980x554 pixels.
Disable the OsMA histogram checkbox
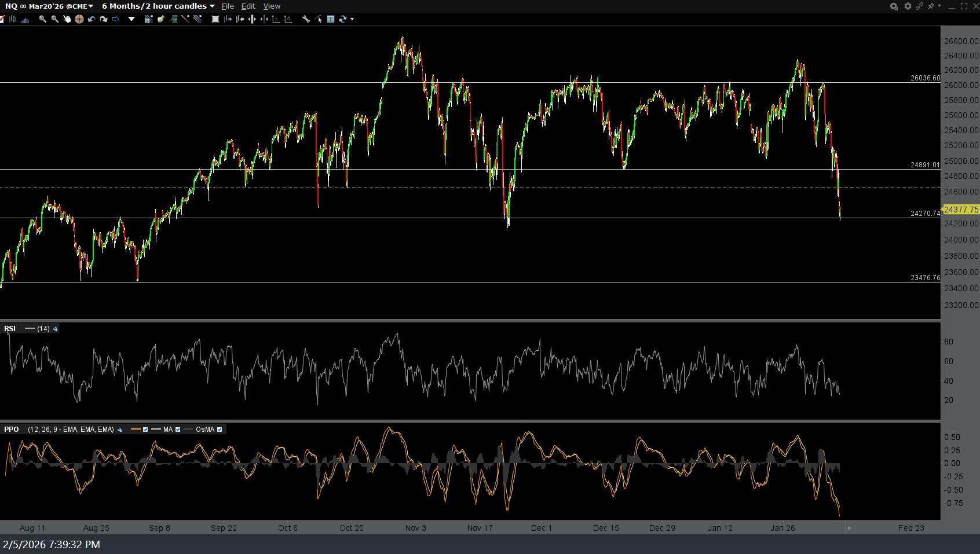pyautogui.click(x=220, y=430)
